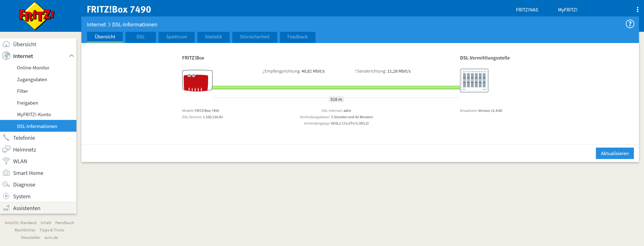Click the Assistenten wizard icon
644x246 pixels.
6,208
